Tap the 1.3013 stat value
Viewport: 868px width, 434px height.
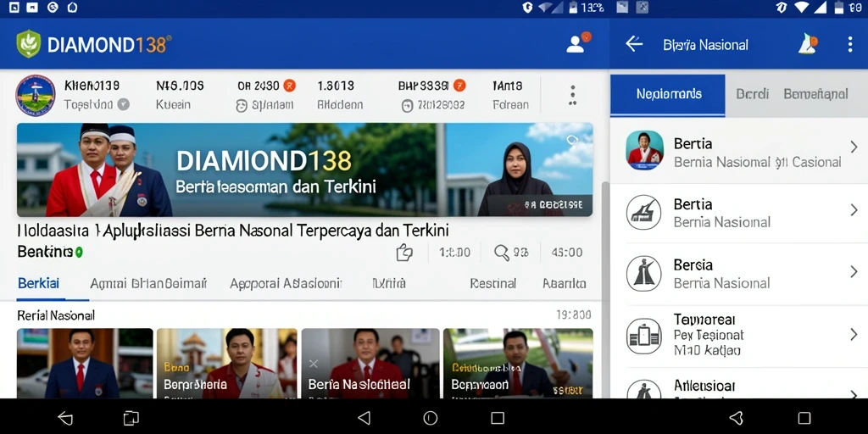click(336, 86)
